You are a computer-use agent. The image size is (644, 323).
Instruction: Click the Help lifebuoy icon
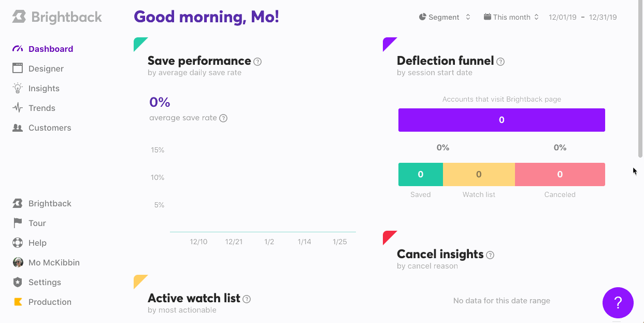pyautogui.click(x=18, y=243)
